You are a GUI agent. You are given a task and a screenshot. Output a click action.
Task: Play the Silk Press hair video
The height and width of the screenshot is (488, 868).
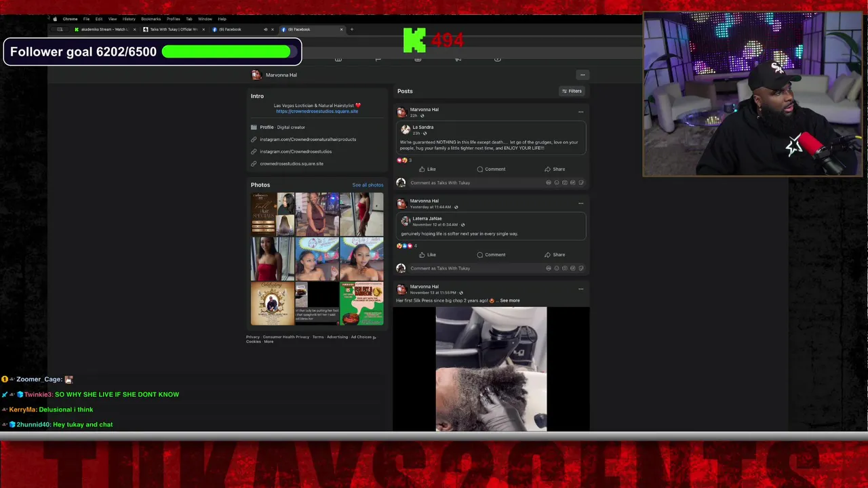click(491, 369)
